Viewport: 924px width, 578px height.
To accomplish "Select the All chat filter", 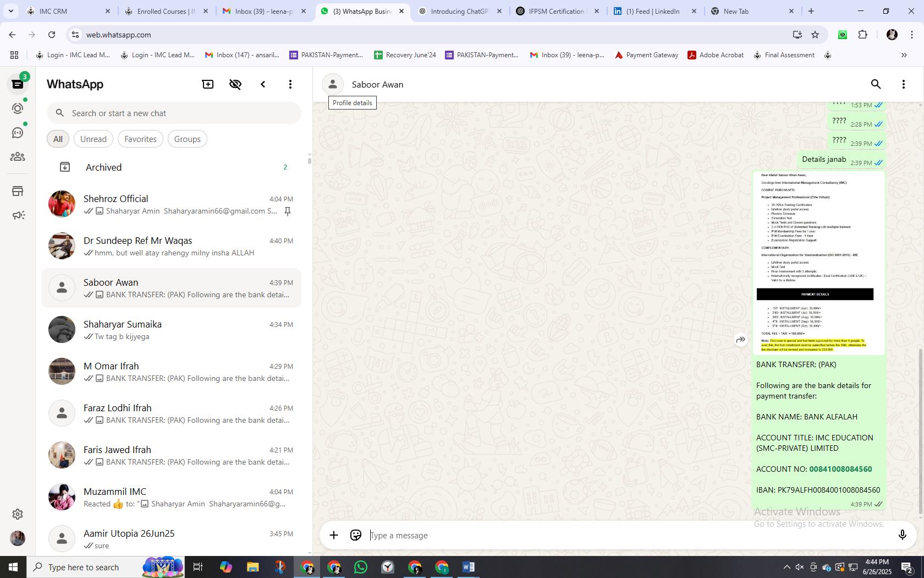I will pyautogui.click(x=58, y=139).
